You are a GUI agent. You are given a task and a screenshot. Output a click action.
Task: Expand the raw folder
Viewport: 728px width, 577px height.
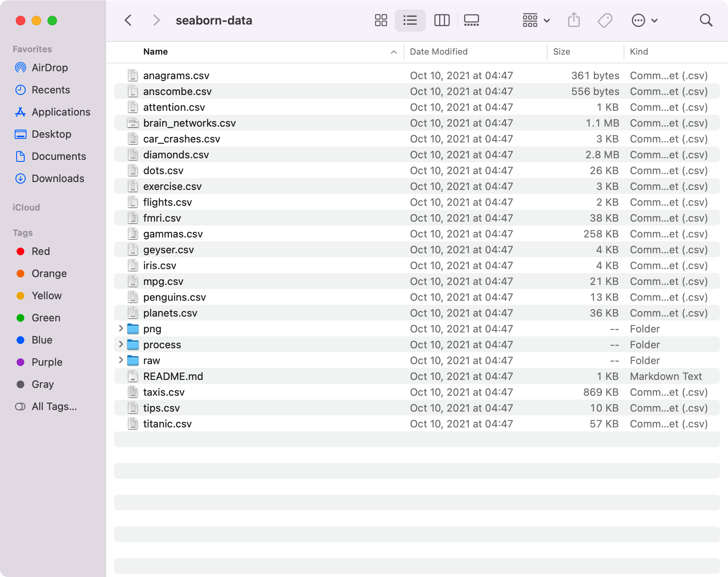point(121,360)
